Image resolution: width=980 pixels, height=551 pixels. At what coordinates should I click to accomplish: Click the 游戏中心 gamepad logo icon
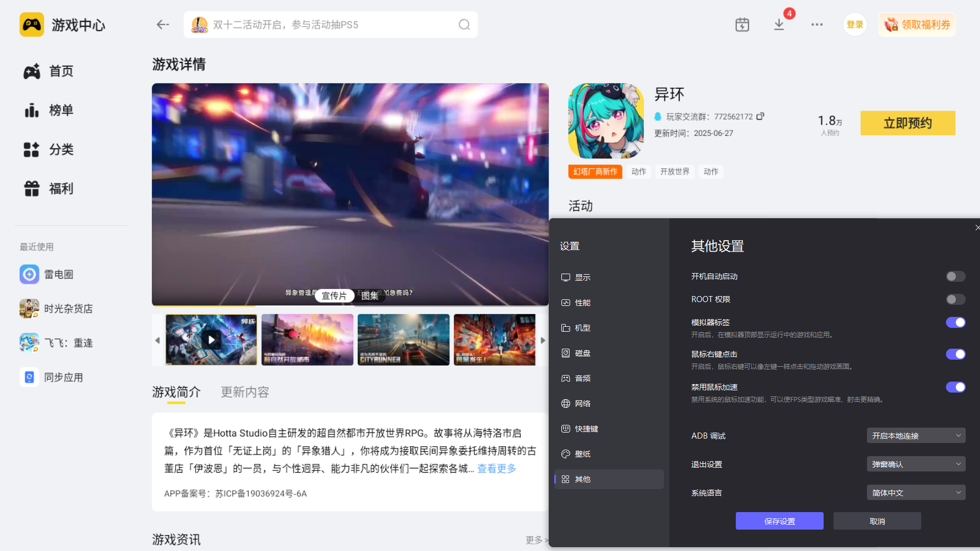32,25
